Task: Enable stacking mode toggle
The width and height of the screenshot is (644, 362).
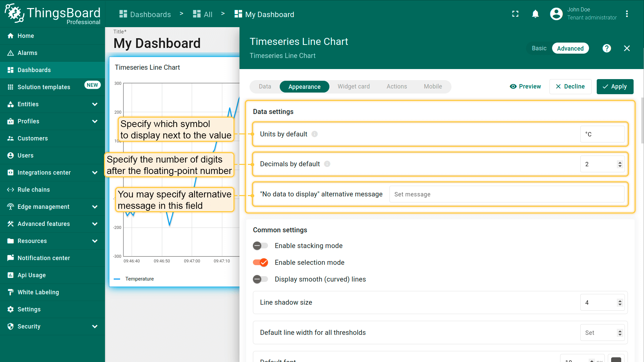Action: 260,246
